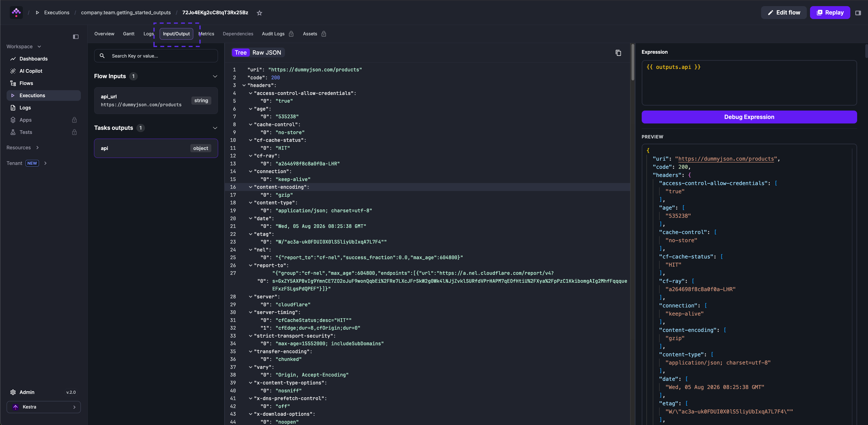Click the execution ID 72Jo4EKg2cC8tqT3Rx25Bz
Image resolution: width=868 pixels, height=425 pixels.
(x=215, y=13)
